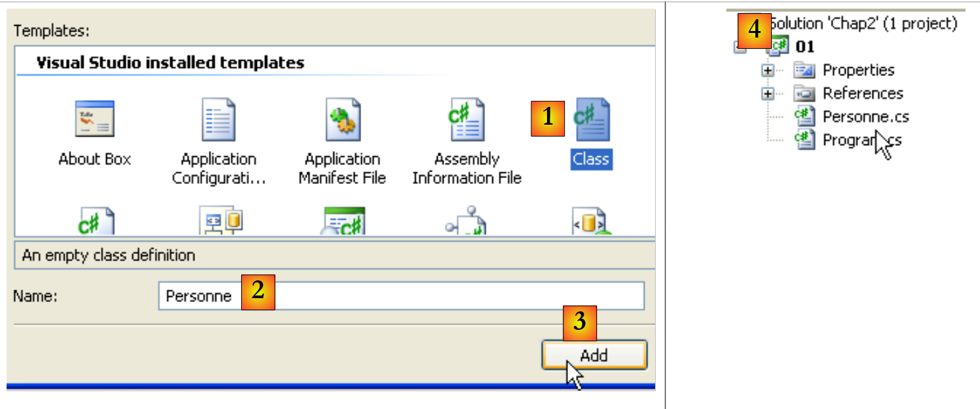The width and height of the screenshot is (980, 409).
Task: Select the References folder in the tree
Action: pos(863,93)
